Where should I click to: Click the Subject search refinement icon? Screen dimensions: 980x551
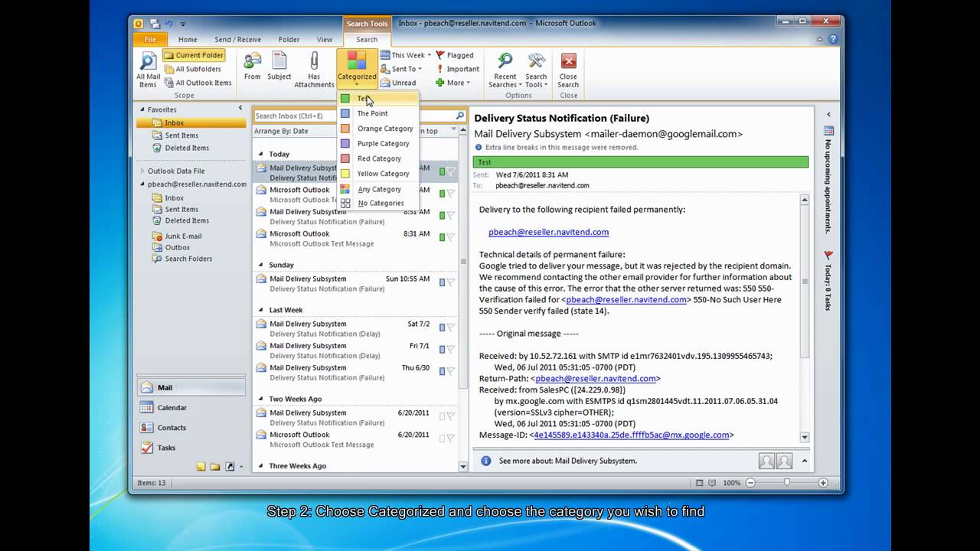[x=279, y=67]
